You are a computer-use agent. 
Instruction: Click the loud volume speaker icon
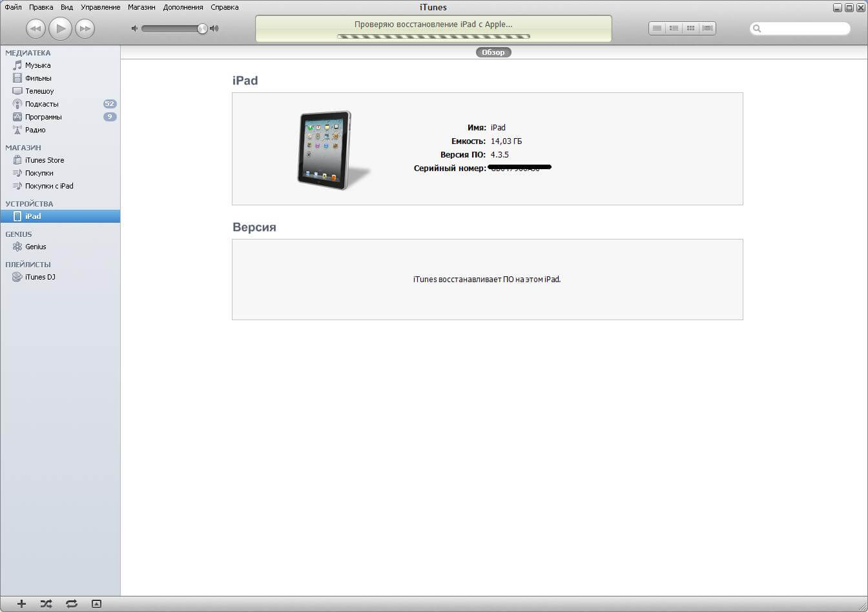pyautogui.click(x=214, y=28)
